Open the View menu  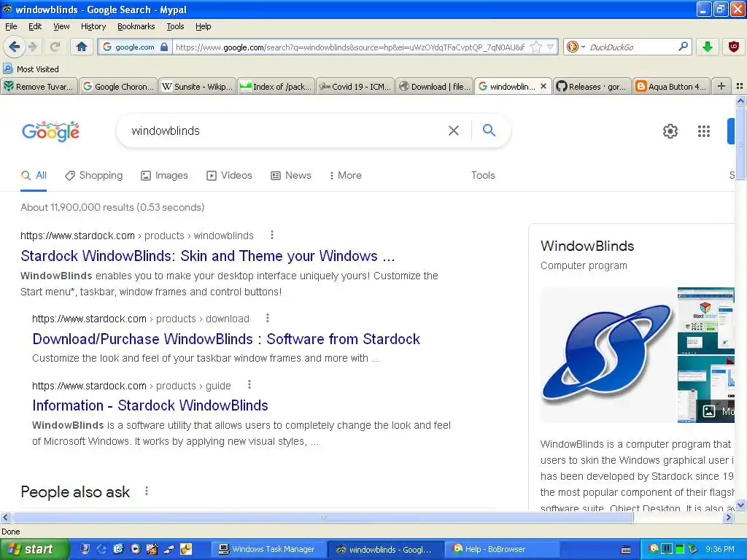point(61,26)
